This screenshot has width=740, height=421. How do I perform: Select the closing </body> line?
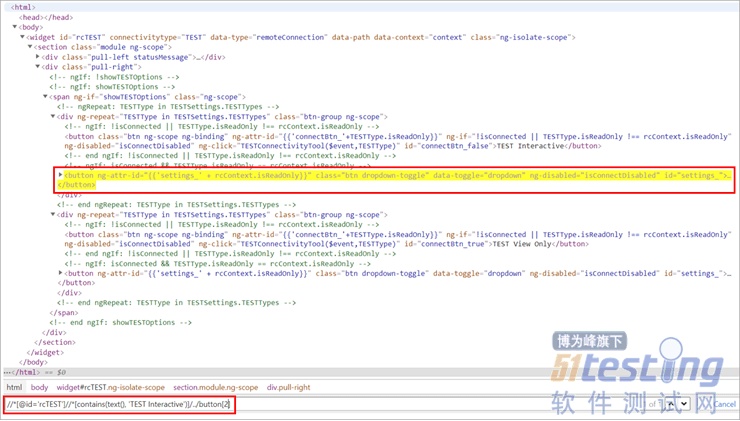[34, 362]
